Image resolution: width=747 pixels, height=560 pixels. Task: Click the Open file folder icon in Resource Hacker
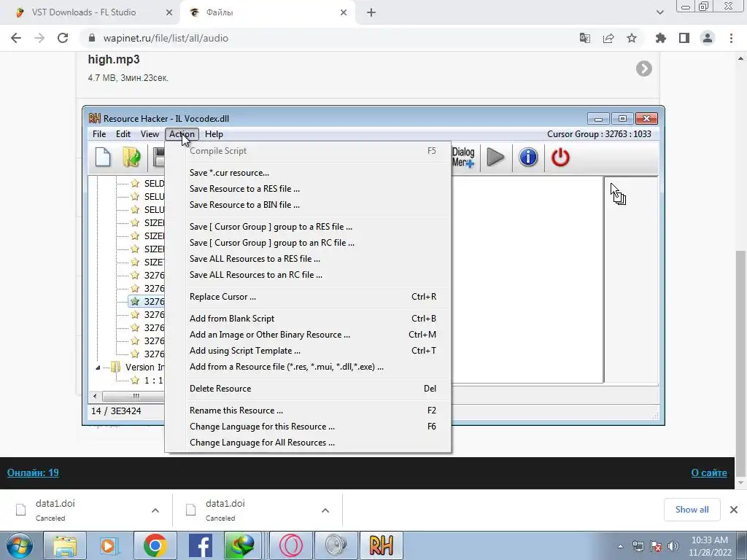131,157
